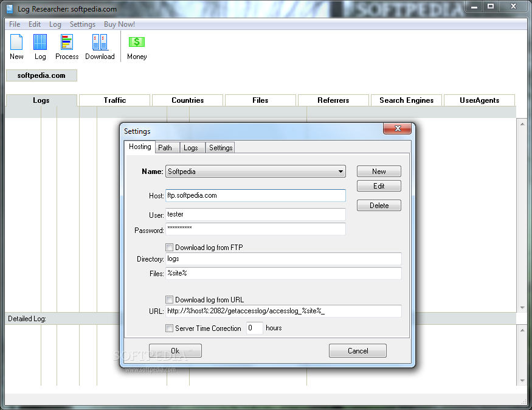Switch to the Hosting tab

[x=140, y=147]
